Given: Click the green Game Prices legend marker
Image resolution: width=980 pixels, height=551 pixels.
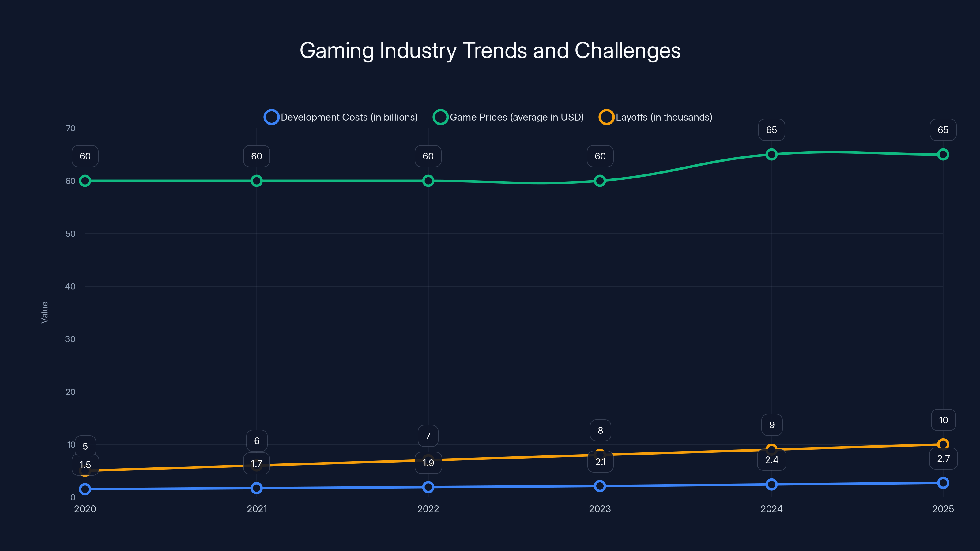Looking at the screenshot, I should 441,117.
